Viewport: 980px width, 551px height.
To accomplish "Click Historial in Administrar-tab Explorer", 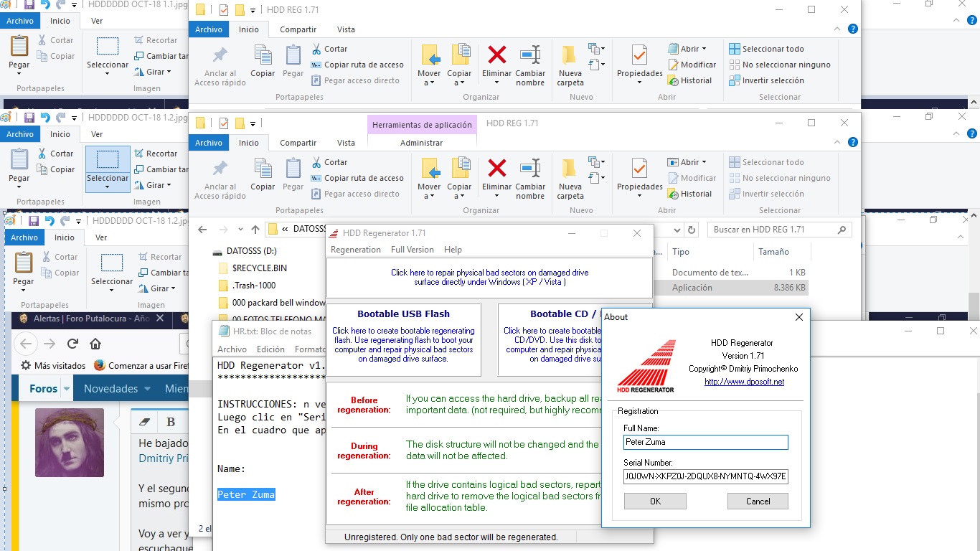I will 689,194.
